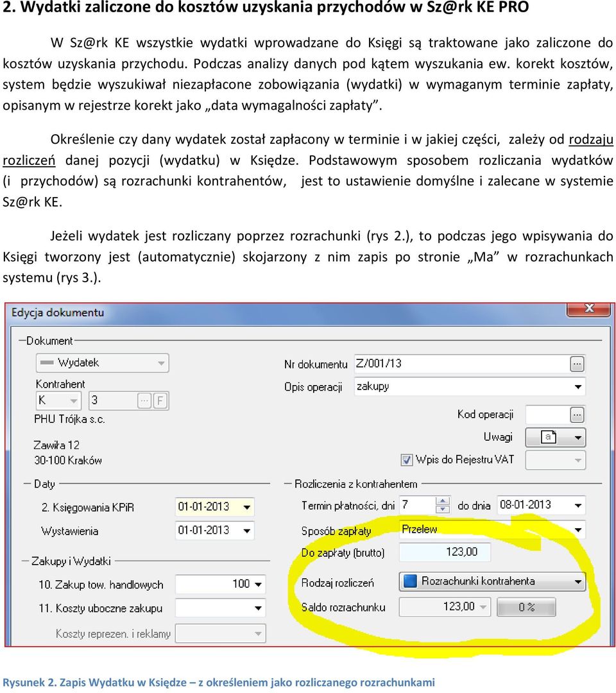Click the Termin płatności dni field showing 7

click(x=417, y=505)
